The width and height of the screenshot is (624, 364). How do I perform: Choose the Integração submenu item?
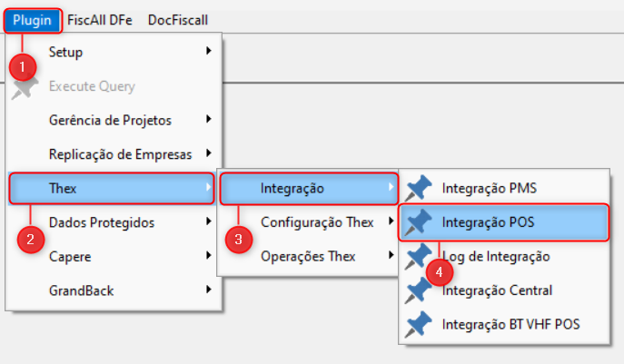(x=292, y=189)
